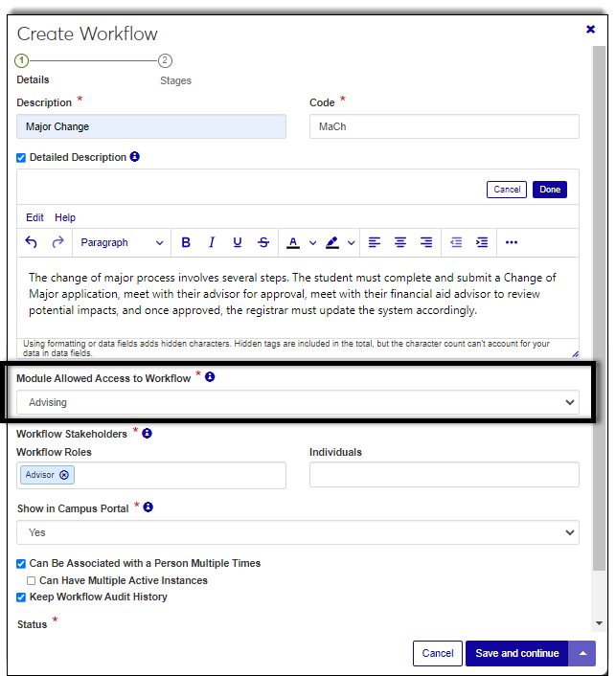Image resolution: width=616 pixels, height=676 pixels.
Task: Remove Advisor role tag
Action: 64,475
